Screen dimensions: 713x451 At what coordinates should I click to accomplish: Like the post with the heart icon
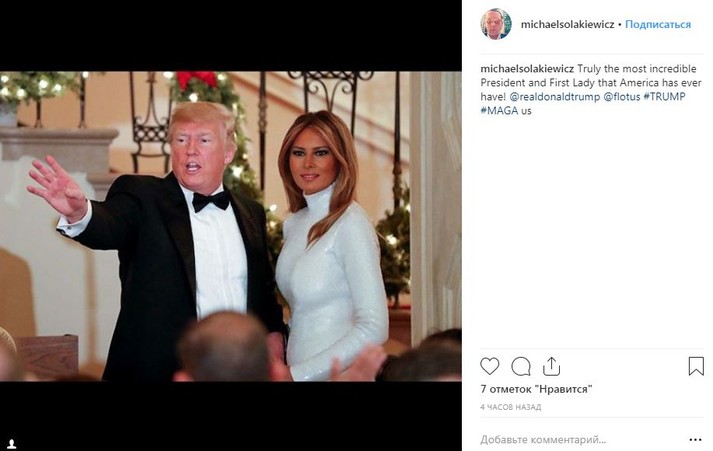[x=490, y=366]
